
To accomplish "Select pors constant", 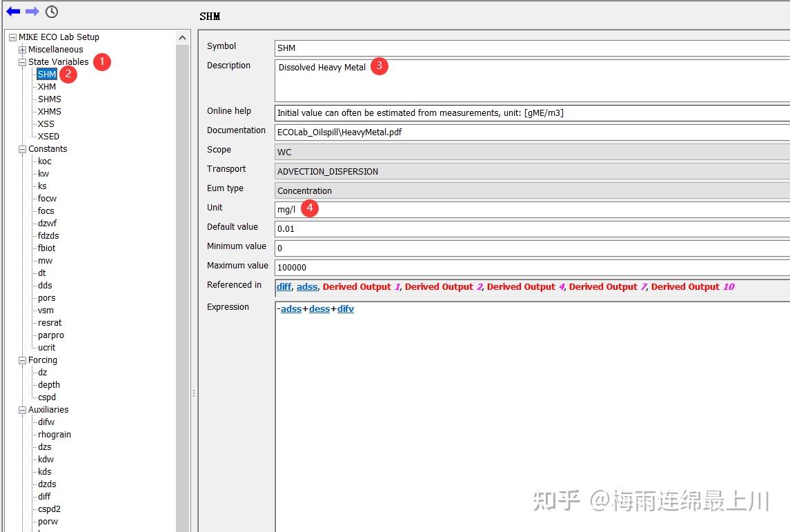I will [46, 298].
